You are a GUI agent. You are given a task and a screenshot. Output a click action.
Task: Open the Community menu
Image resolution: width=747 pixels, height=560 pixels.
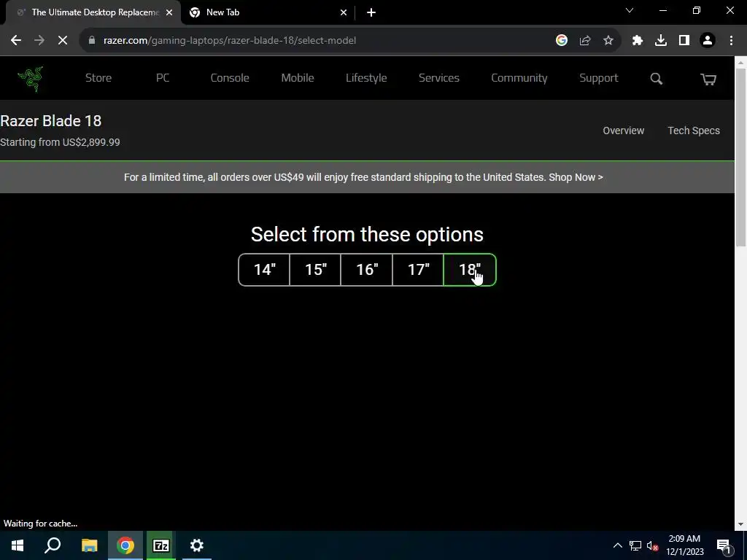coord(519,78)
